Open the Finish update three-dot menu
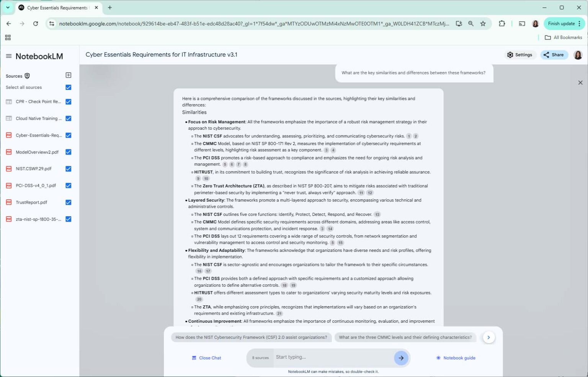 pyautogui.click(x=580, y=23)
